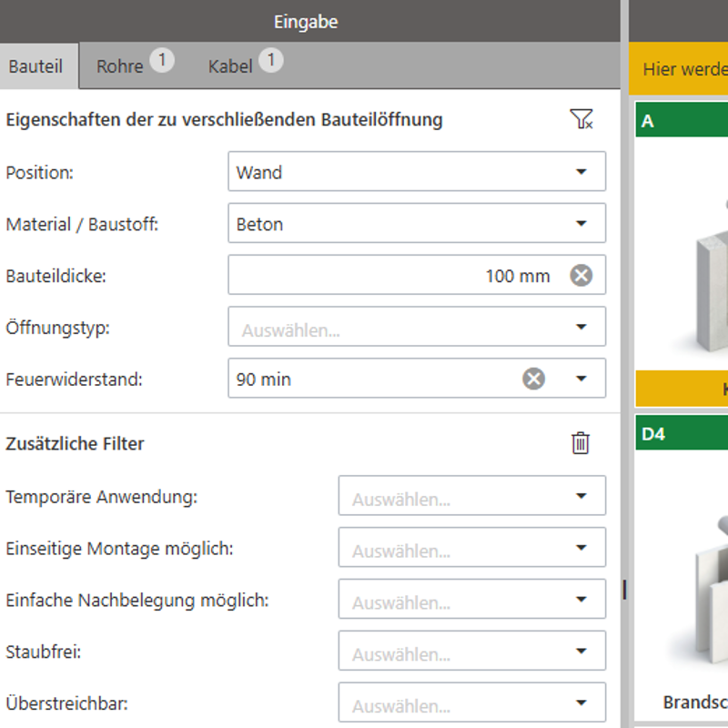This screenshot has width=728, height=728.
Task: Click the trash icon beside Zusätzliche Filter
Action: (581, 443)
